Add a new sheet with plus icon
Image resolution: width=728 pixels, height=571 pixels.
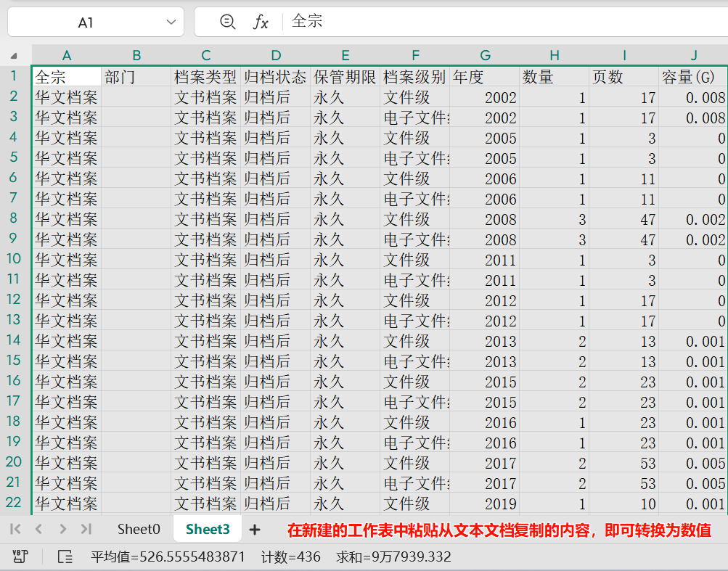coord(254,530)
